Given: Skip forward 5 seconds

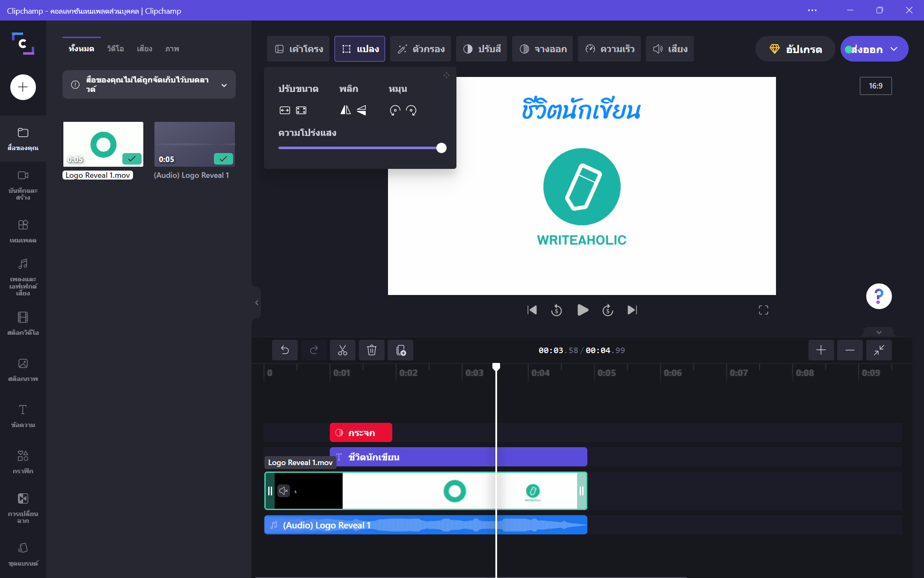Looking at the screenshot, I should point(607,310).
